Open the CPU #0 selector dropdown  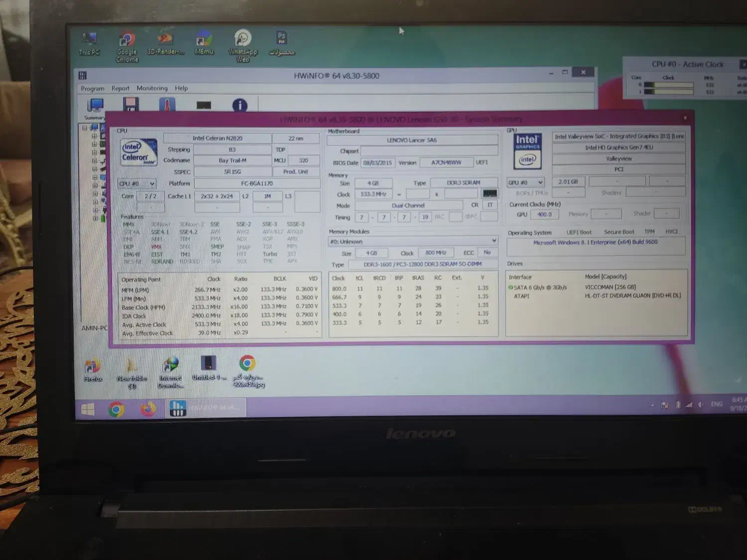coord(137,184)
